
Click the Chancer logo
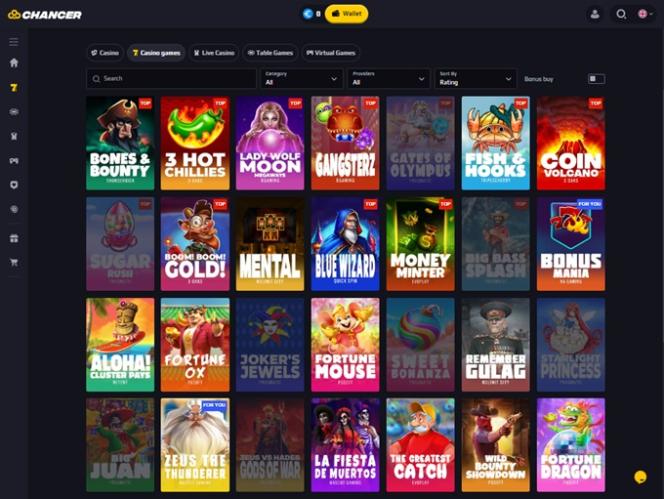tap(45, 15)
